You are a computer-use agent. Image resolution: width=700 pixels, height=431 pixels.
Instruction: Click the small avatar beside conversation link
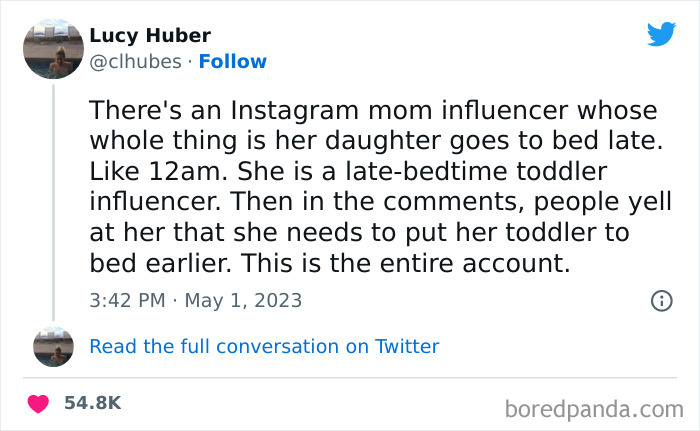pyautogui.click(x=53, y=346)
